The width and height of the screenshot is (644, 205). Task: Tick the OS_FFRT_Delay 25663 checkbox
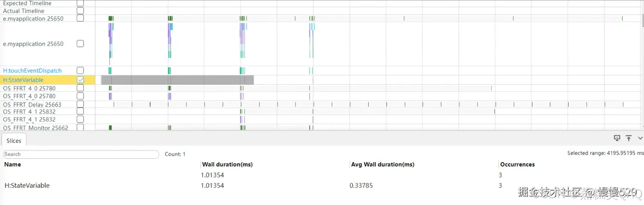coord(80,104)
